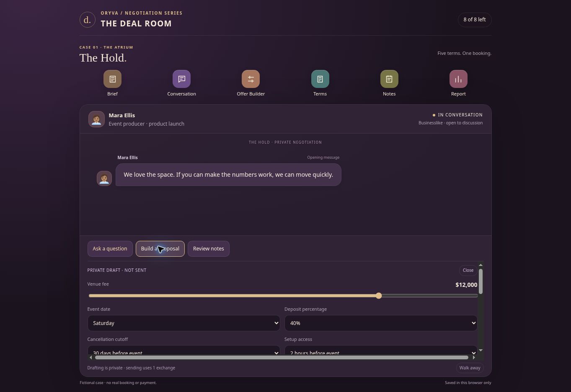Click horizontal scrollbar left arrow
The height and width of the screenshot is (392, 571).
pyautogui.click(x=91, y=357)
